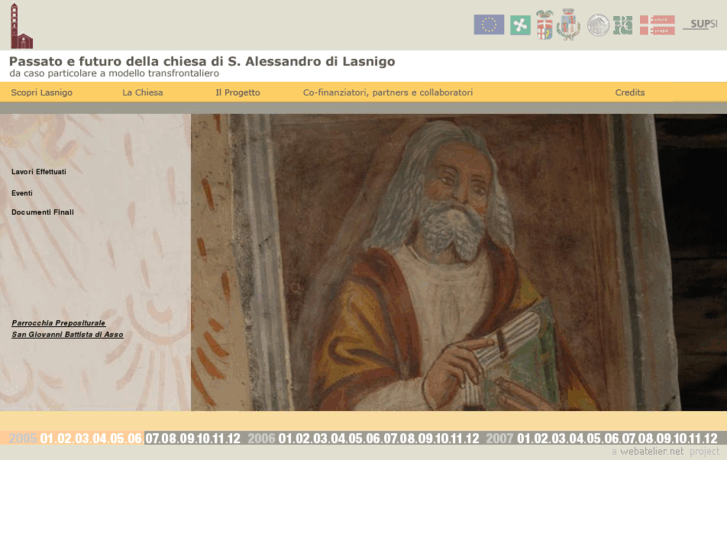Open the European Union flag logo
Screen dimensions: 727x545
pyautogui.click(x=489, y=25)
